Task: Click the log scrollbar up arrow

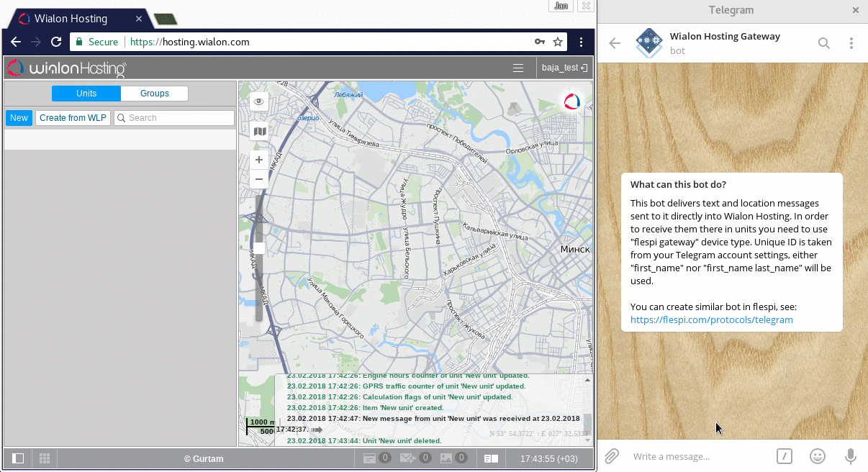Action: click(588, 379)
